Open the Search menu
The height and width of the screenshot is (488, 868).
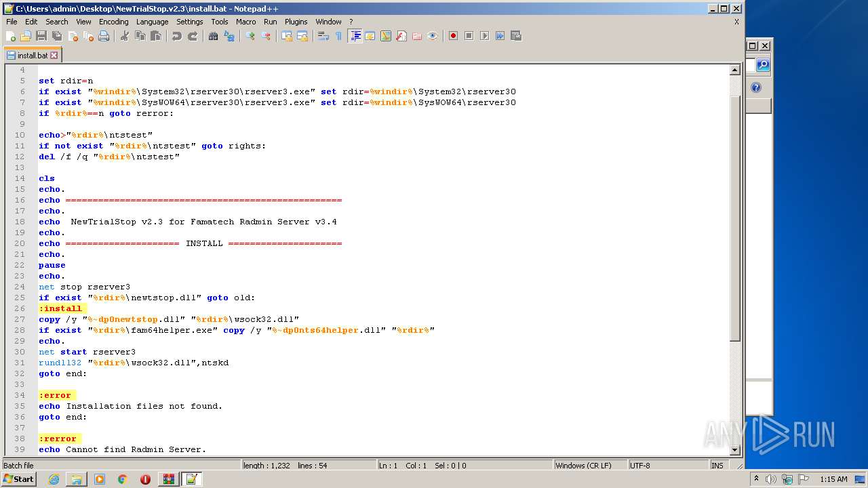coord(57,22)
